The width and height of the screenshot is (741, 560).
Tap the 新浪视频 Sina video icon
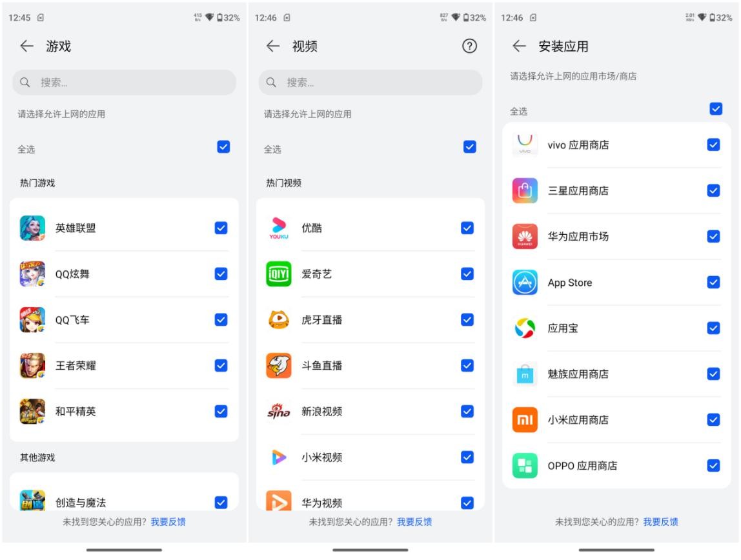pyautogui.click(x=278, y=411)
